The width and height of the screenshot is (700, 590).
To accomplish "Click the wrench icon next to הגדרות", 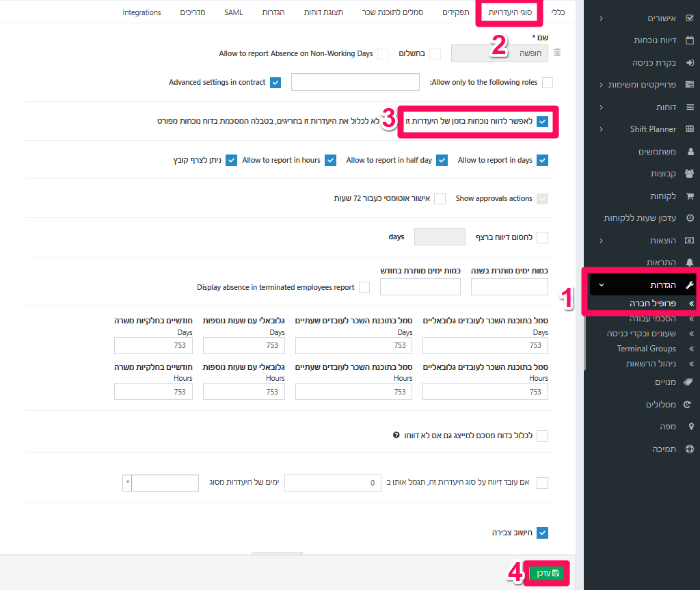I will [690, 285].
